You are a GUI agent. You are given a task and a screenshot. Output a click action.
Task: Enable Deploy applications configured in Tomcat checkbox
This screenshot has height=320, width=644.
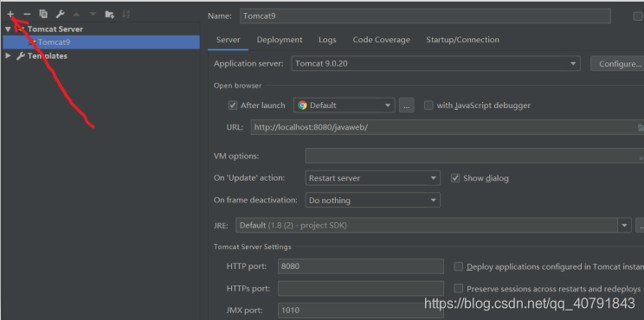point(459,266)
